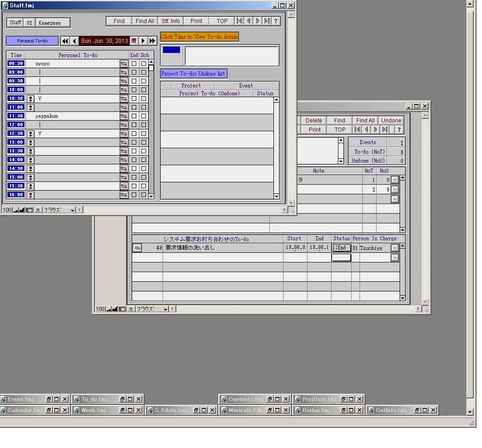The height and width of the screenshot is (448, 482).
Task: Advance date with double-right arrow
Action: point(152,41)
